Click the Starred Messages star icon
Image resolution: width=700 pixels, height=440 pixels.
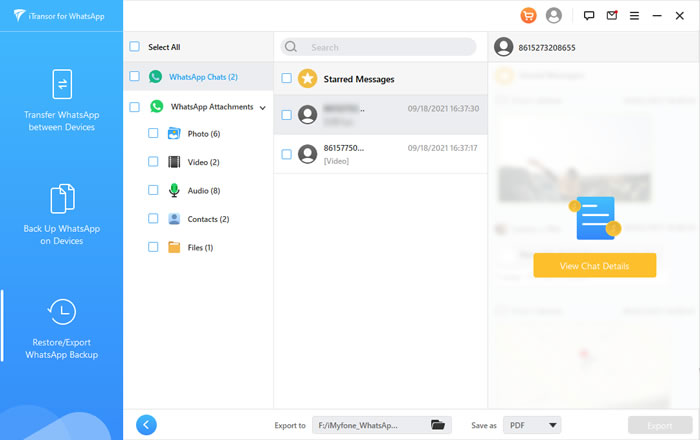[x=307, y=79]
